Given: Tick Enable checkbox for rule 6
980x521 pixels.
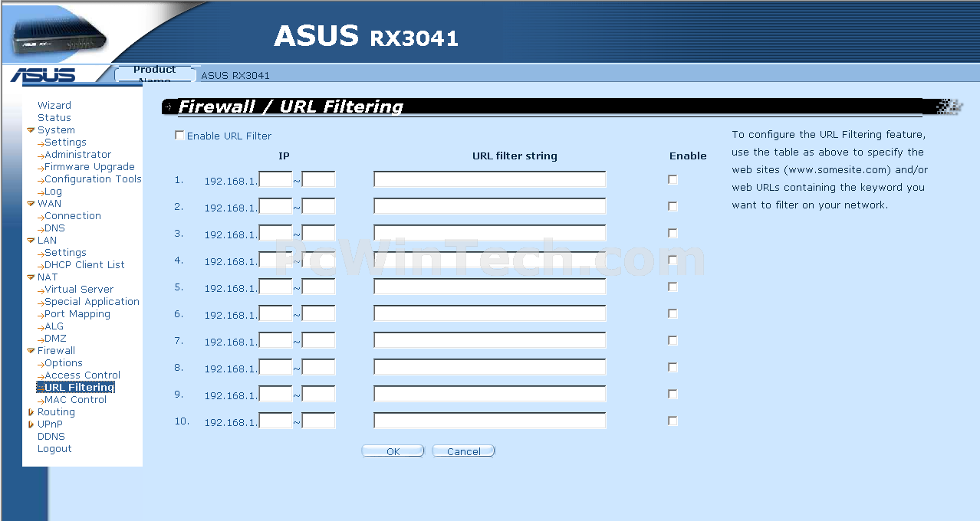Looking at the screenshot, I should click(x=673, y=313).
